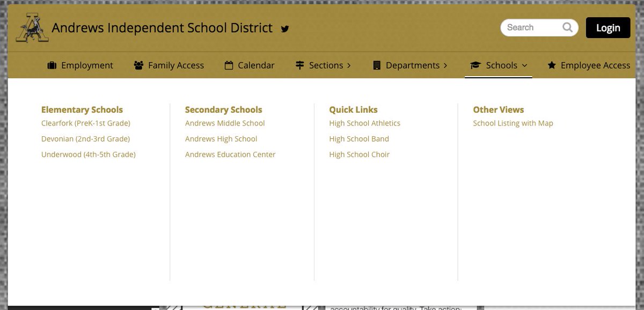Click the briefcase icon beside Employment
This screenshot has height=310, width=644.
(x=52, y=65)
